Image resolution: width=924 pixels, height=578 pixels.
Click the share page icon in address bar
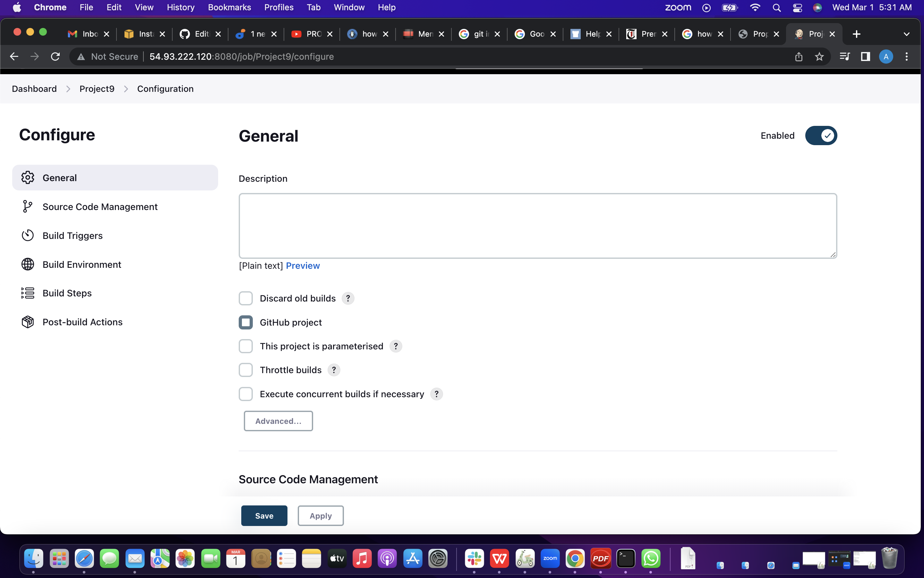coord(799,57)
